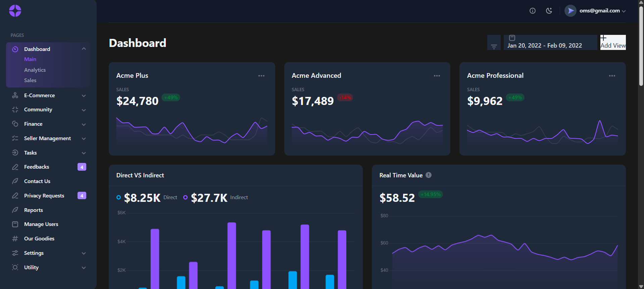Toggle the Indirect series legend marker
644x289 pixels.
coord(185,197)
